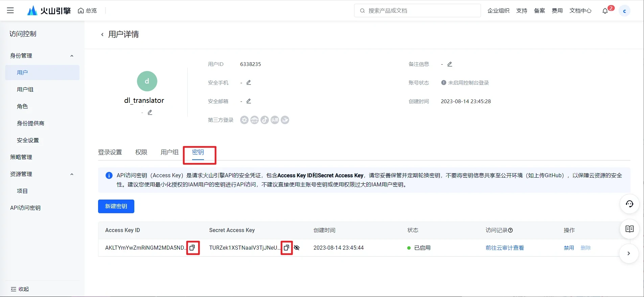The image size is (644, 297).
Task: Open the 文档中心 link
Action: [580, 10]
